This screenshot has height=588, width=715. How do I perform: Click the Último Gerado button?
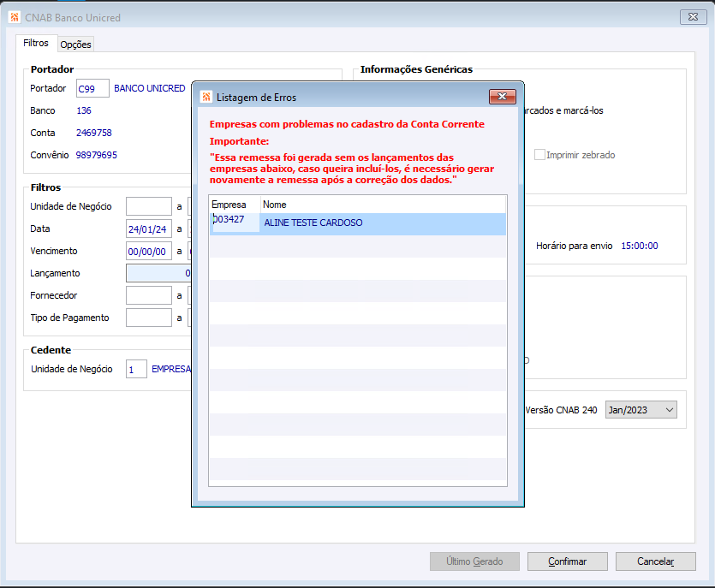point(474,561)
